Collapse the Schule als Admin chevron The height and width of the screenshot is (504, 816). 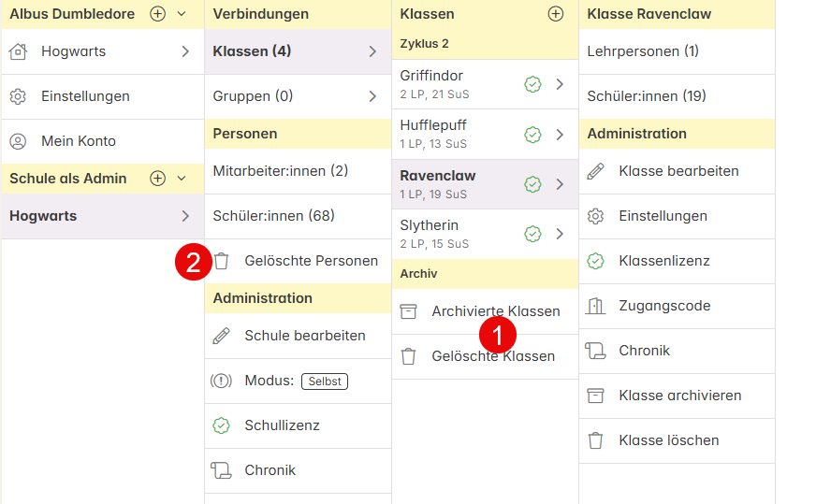pos(182,179)
